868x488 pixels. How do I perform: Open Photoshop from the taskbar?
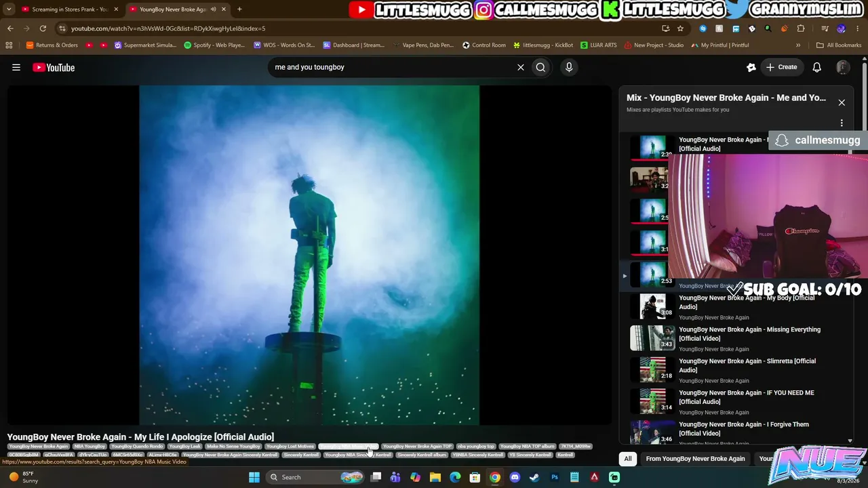click(x=555, y=477)
